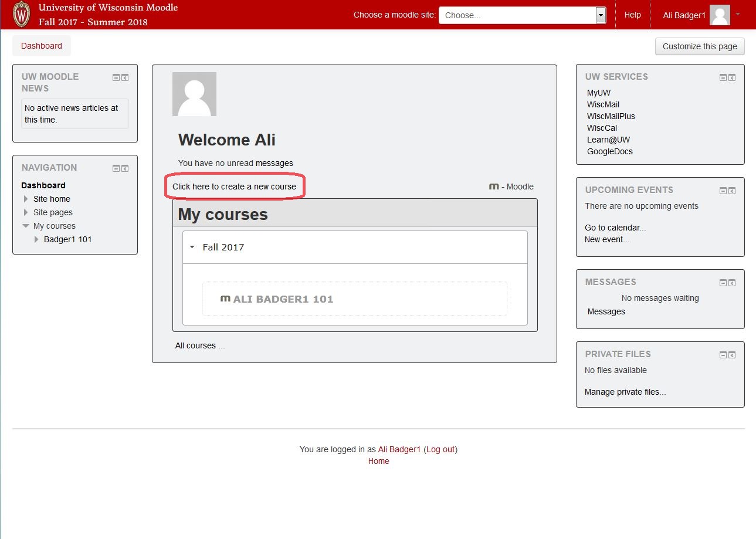Hide the Private Files block
This screenshot has width=756, height=539.
click(723, 355)
